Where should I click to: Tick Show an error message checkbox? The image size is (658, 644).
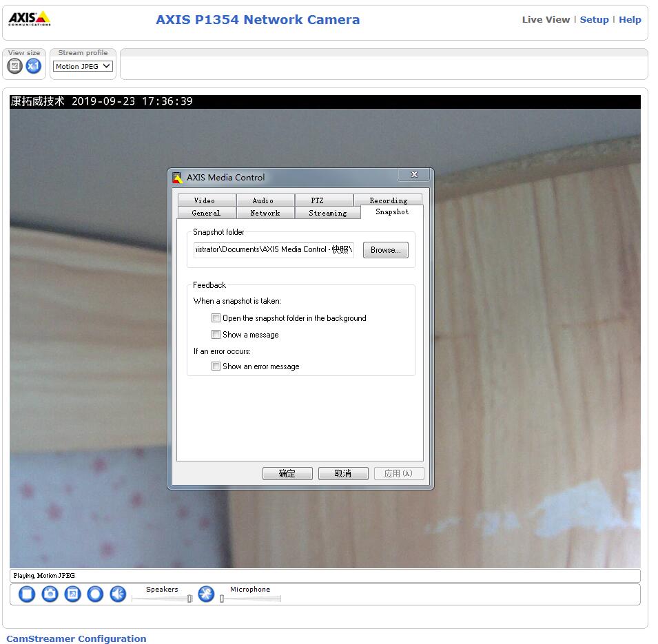tap(216, 366)
